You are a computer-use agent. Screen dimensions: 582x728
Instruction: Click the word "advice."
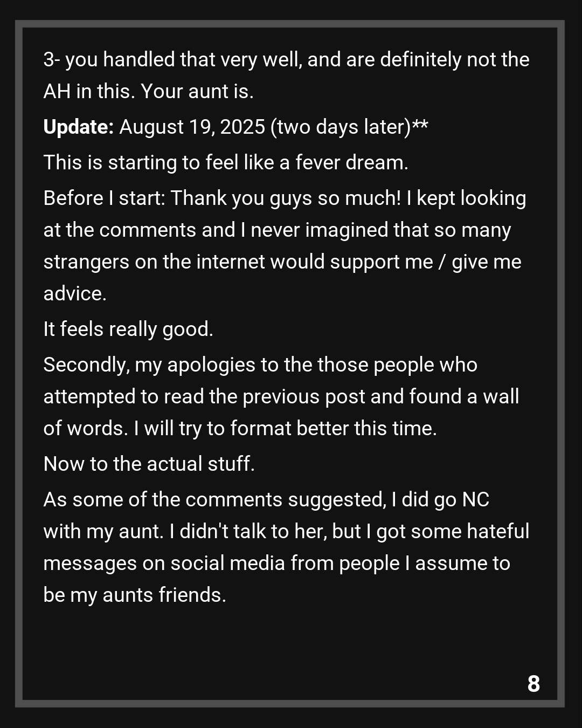tap(75, 294)
